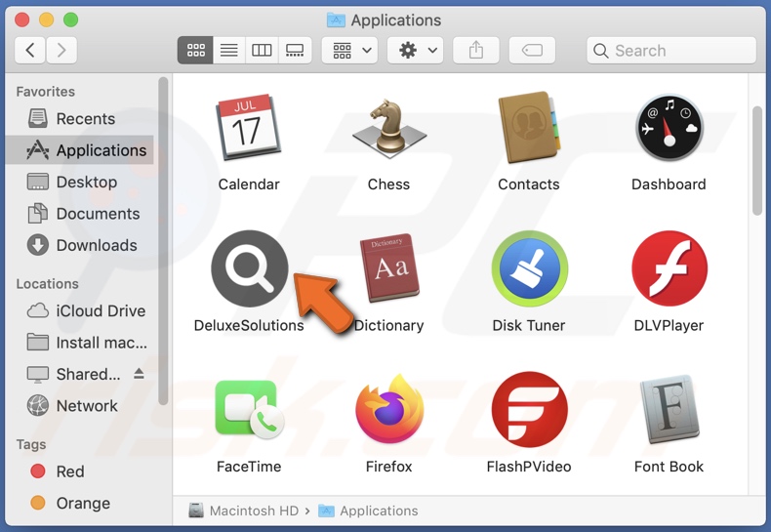
Task: Open the Calendar app icon
Action: [x=249, y=127]
